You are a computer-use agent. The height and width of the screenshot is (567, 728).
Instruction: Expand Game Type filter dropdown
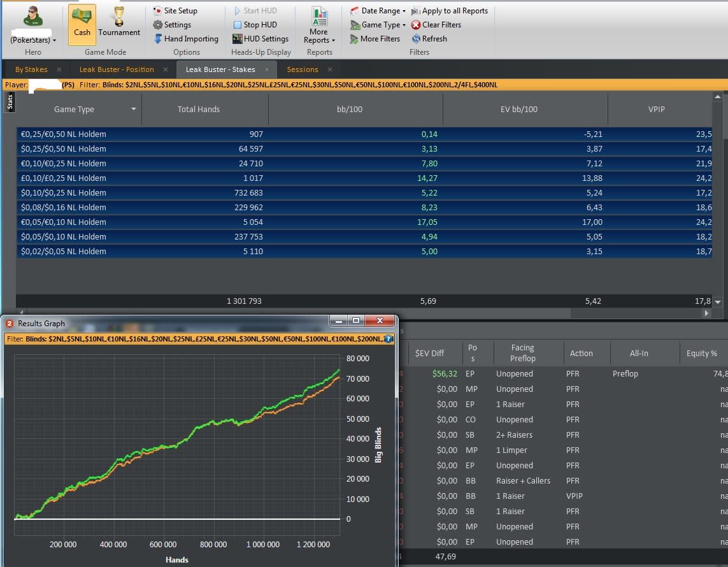[378, 25]
